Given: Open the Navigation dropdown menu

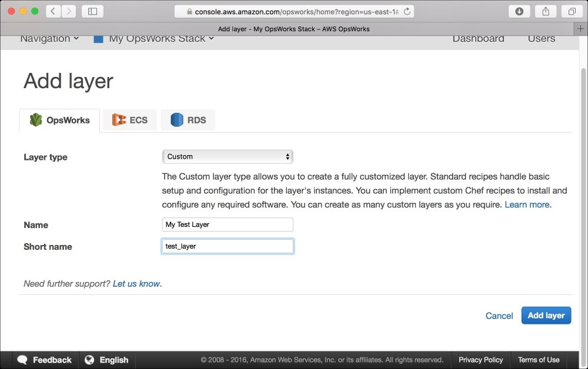Looking at the screenshot, I should coord(49,39).
